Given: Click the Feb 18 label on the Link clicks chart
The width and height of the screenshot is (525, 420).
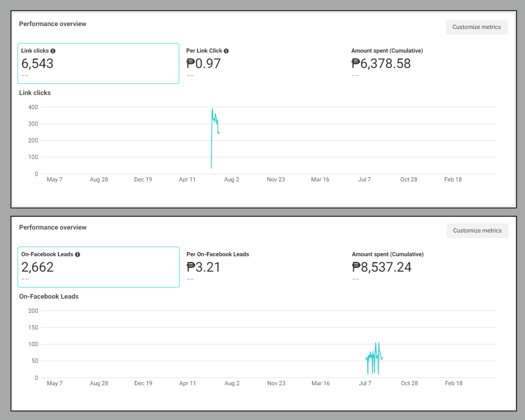Looking at the screenshot, I should coord(453,180).
